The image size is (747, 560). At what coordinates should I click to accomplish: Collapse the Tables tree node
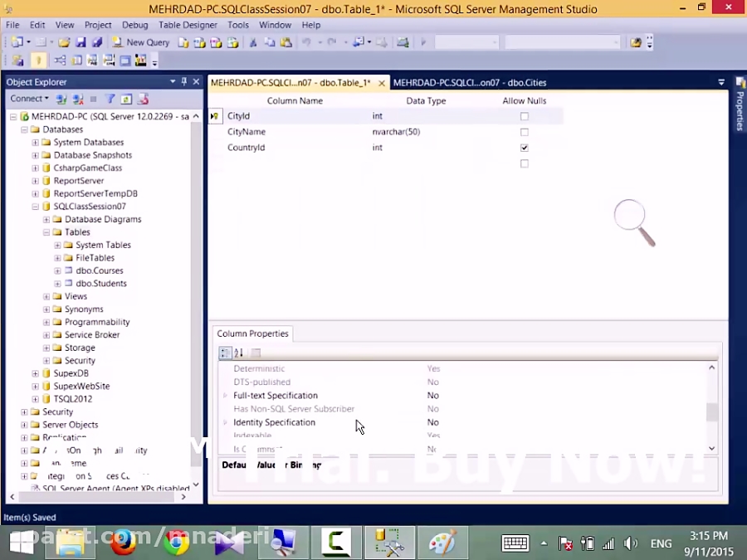click(46, 232)
